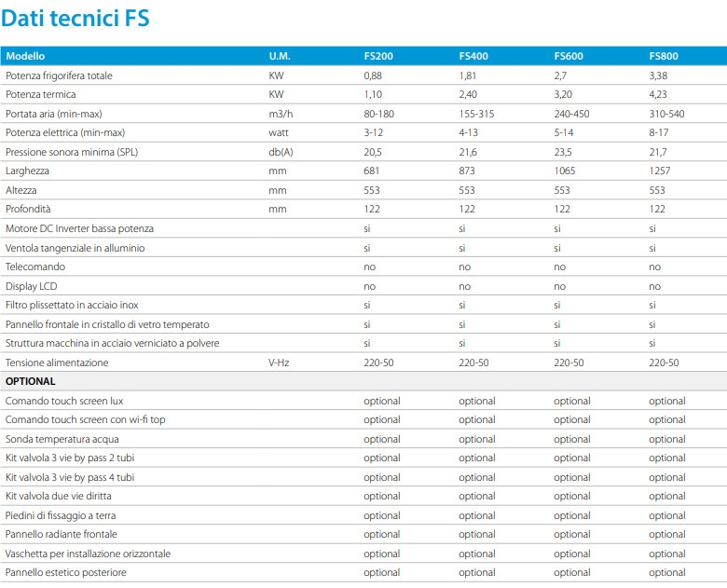This screenshot has height=588, width=727.
Task: Select 'Kit valvola due vie diritta' label
Action: coord(59,496)
